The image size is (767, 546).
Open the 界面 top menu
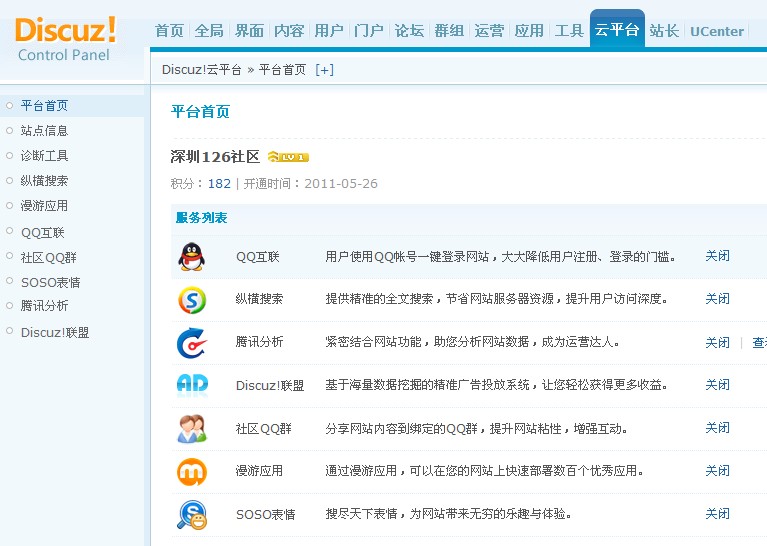click(x=249, y=31)
